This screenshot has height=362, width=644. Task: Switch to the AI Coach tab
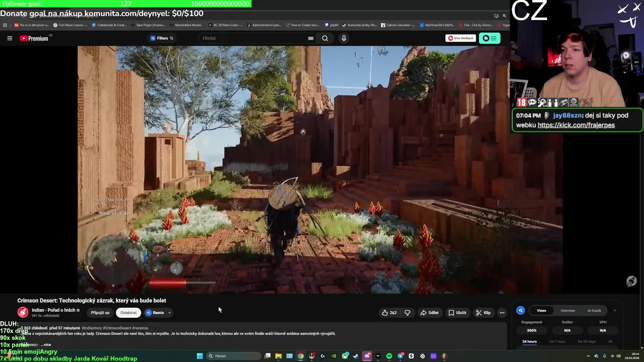point(594,311)
